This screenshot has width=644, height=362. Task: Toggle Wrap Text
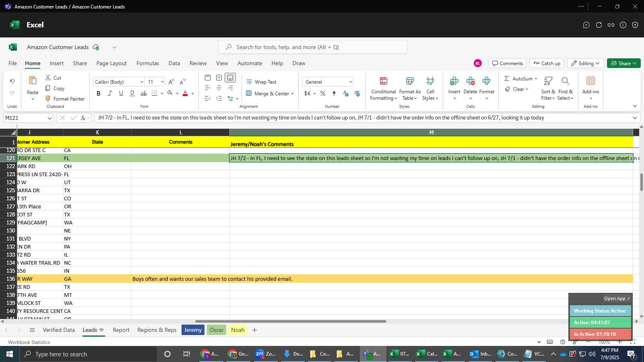[261, 82]
